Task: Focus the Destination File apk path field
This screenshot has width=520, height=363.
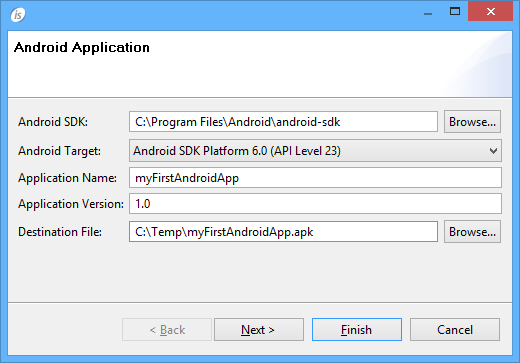Action: point(283,232)
